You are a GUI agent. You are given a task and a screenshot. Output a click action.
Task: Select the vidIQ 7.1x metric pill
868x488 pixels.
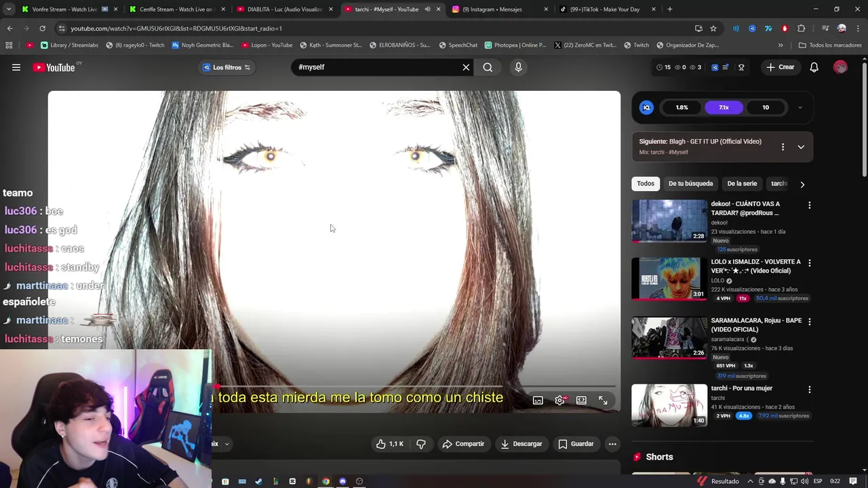click(724, 107)
